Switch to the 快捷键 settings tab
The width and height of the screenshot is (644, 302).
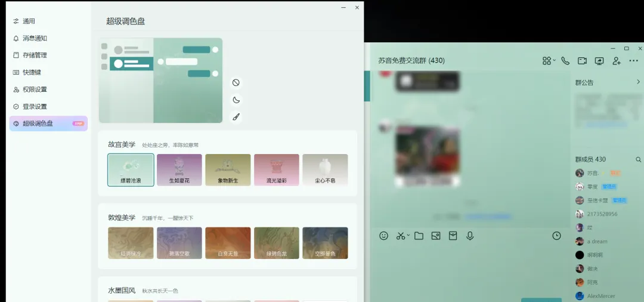32,72
